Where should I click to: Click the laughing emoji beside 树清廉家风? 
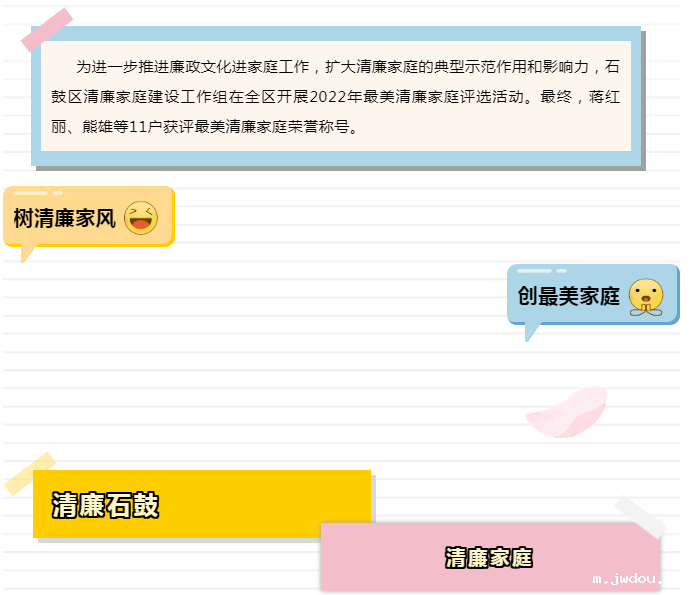[x=141, y=217]
